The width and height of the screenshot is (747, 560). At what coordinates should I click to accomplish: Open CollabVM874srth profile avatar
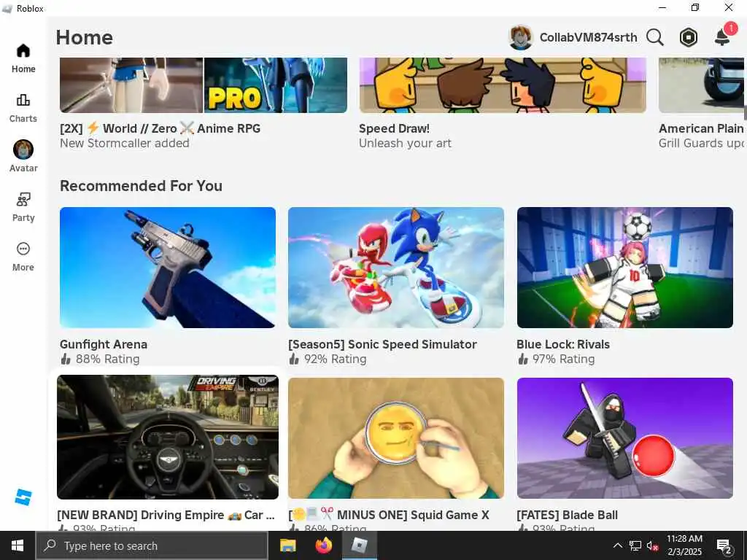(521, 37)
